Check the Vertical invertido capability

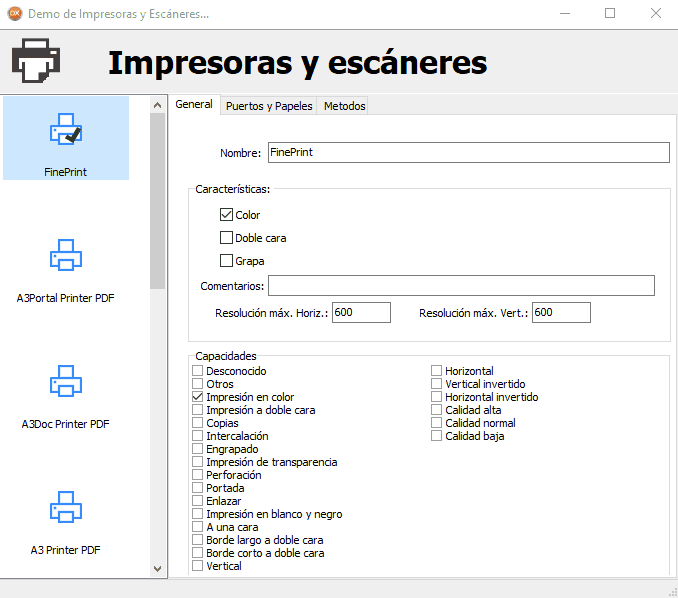click(436, 384)
